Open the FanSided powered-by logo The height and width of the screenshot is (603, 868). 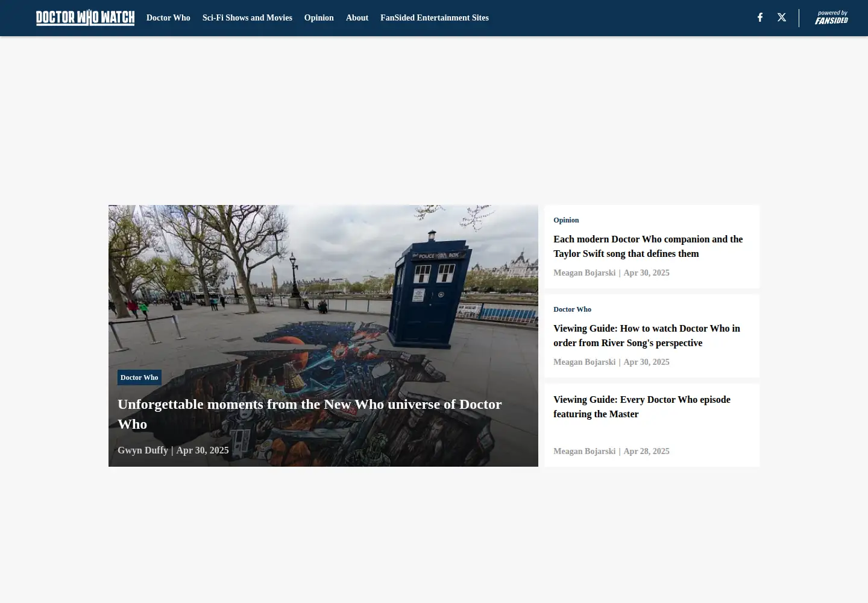[831, 17]
